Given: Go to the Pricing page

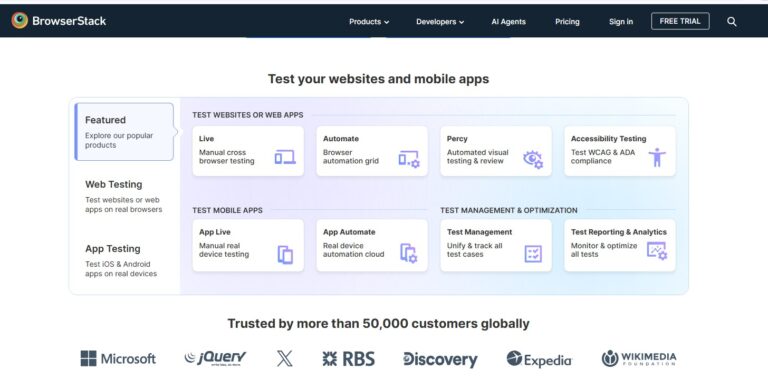Looking at the screenshot, I should [x=567, y=22].
